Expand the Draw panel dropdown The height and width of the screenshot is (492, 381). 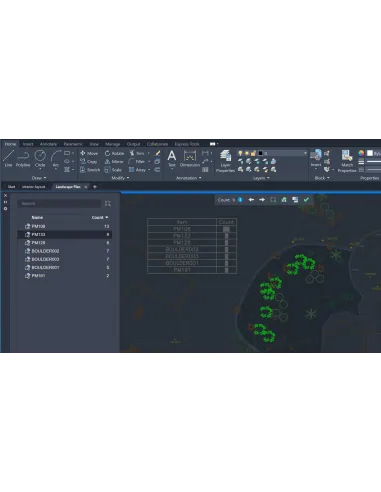click(39, 178)
